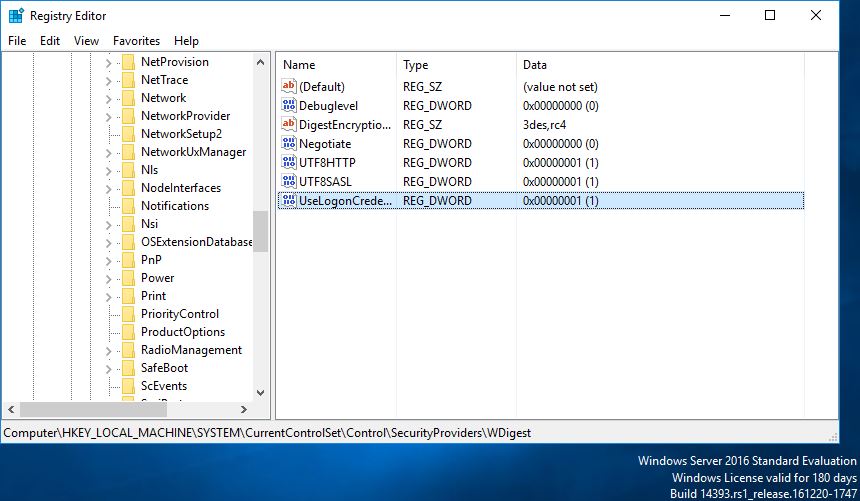
Task: Open the Favorites menu
Action: (136, 41)
